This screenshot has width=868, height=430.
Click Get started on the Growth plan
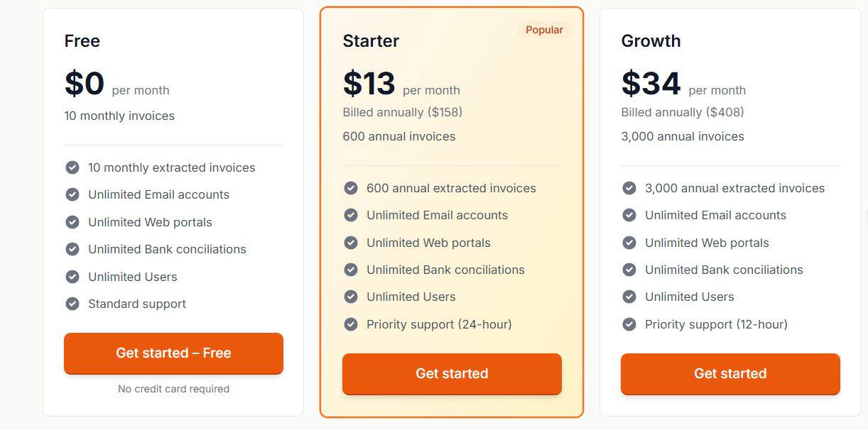pyautogui.click(x=730, y=374)
